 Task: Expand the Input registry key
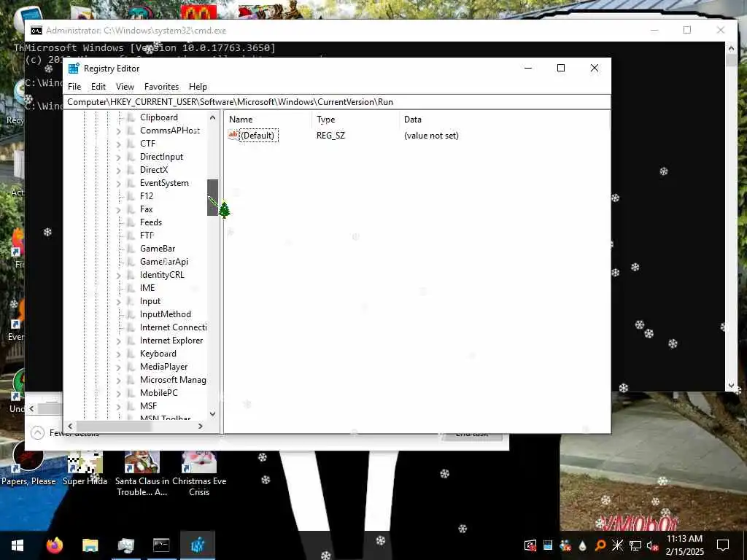pyautogui.click(x=119, y=301)
